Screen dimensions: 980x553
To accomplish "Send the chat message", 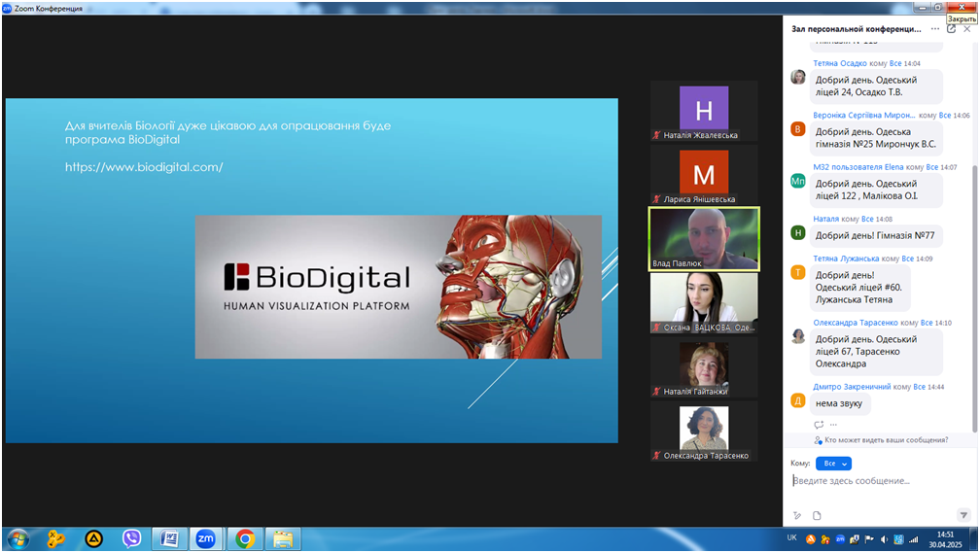I will click(963, 515).
